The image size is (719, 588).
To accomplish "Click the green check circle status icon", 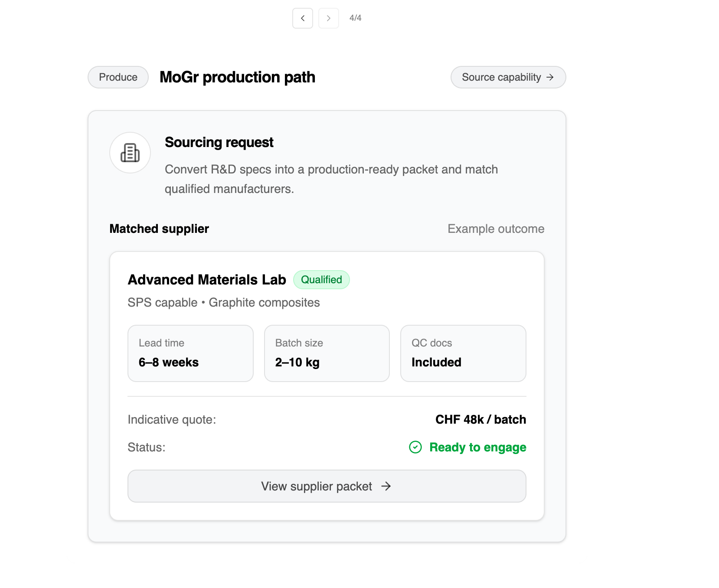I will 415,447.
